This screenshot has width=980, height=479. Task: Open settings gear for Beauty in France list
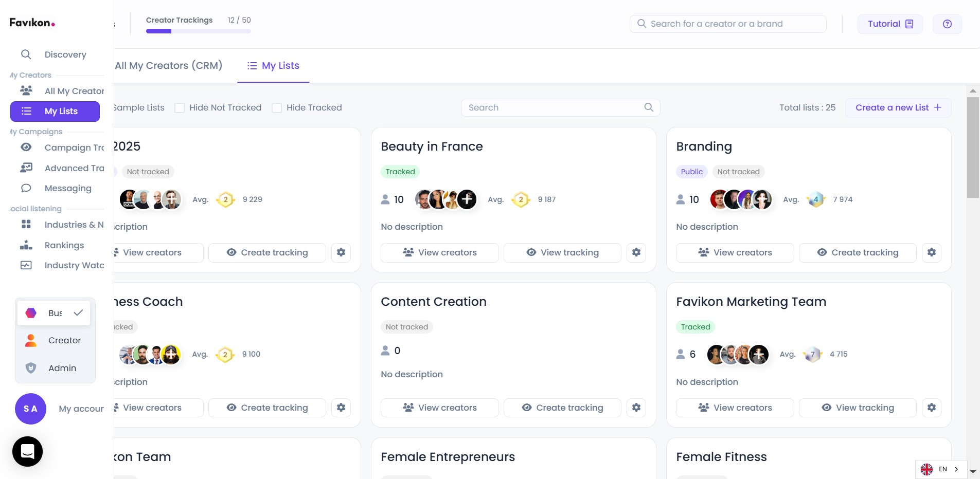coord(636,252)
